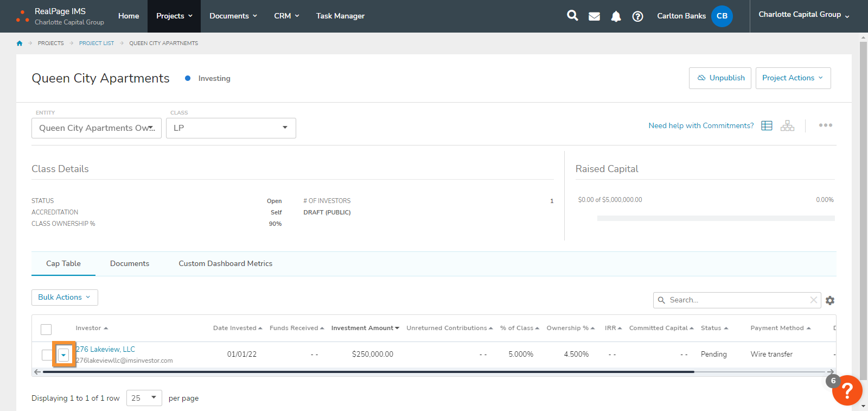868x411 pixels.
Task: Sort by % of Class column
Action: (520, 328)
